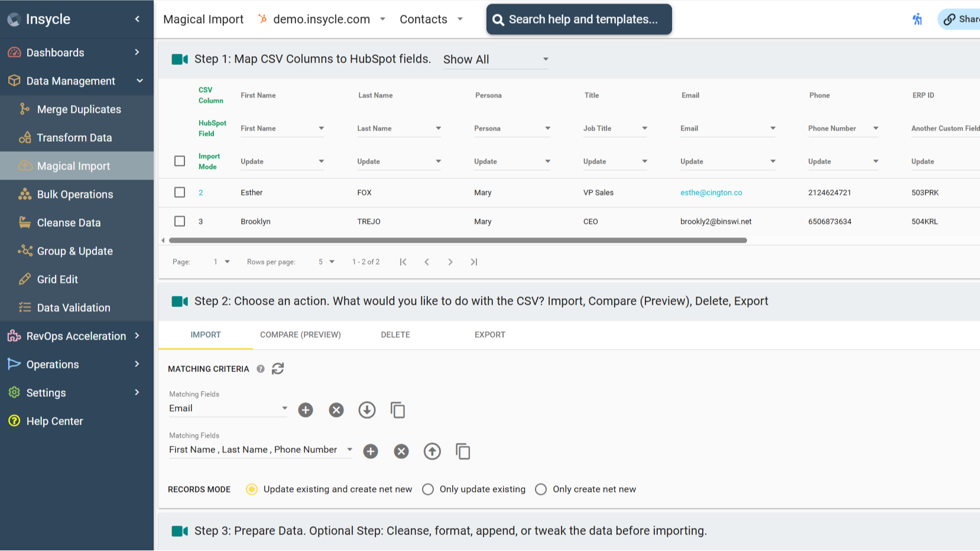Move Email matching field down with arrow icon
This screenshot has height=551, width=980.
pos(367,410)
